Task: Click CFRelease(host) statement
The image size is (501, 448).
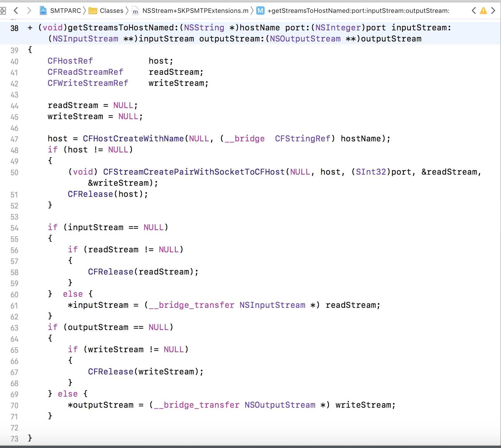Action: (x=108, y=194)
